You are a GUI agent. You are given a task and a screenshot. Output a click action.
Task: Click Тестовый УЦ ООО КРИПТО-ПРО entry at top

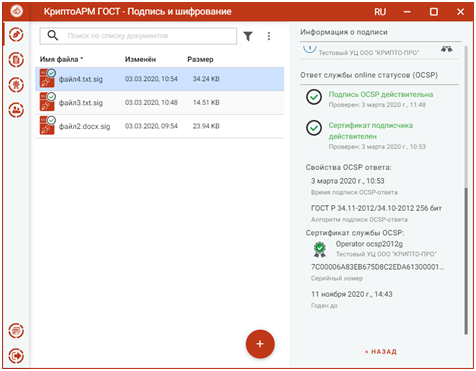[x=369, y=53]
